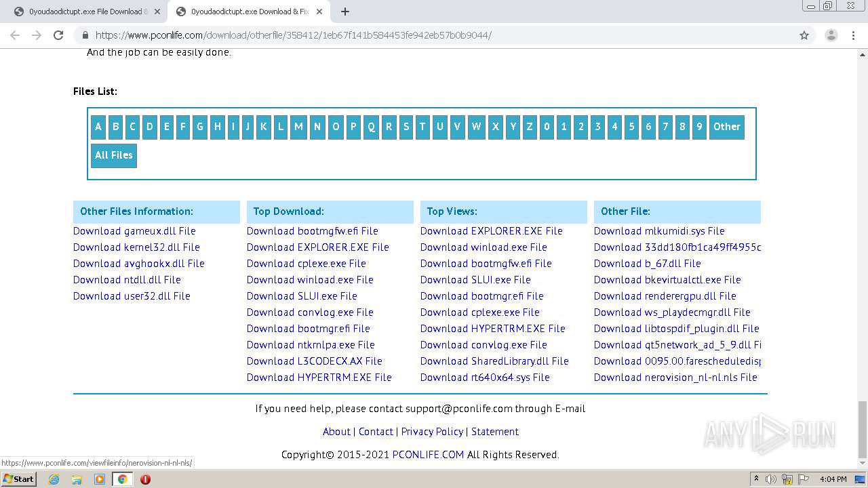Open Download user32.dll File link
Viewport: 868px width, 488px height.
tap(132, 296)
